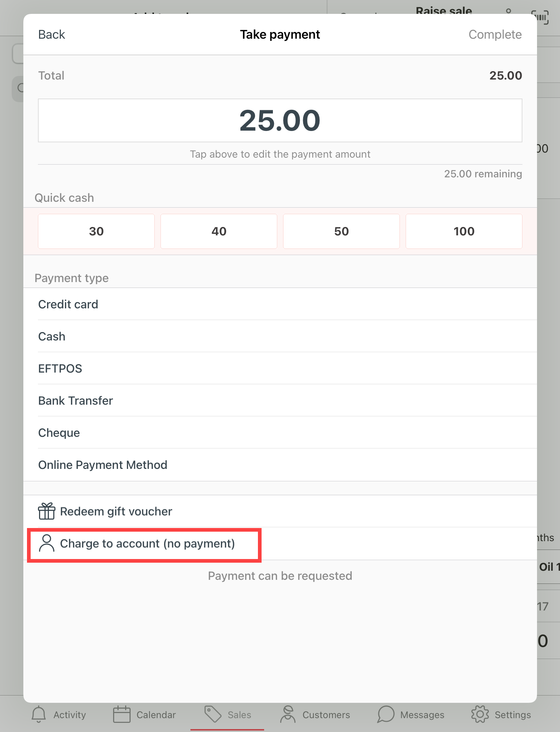Choose Credit card payment type

68,304
